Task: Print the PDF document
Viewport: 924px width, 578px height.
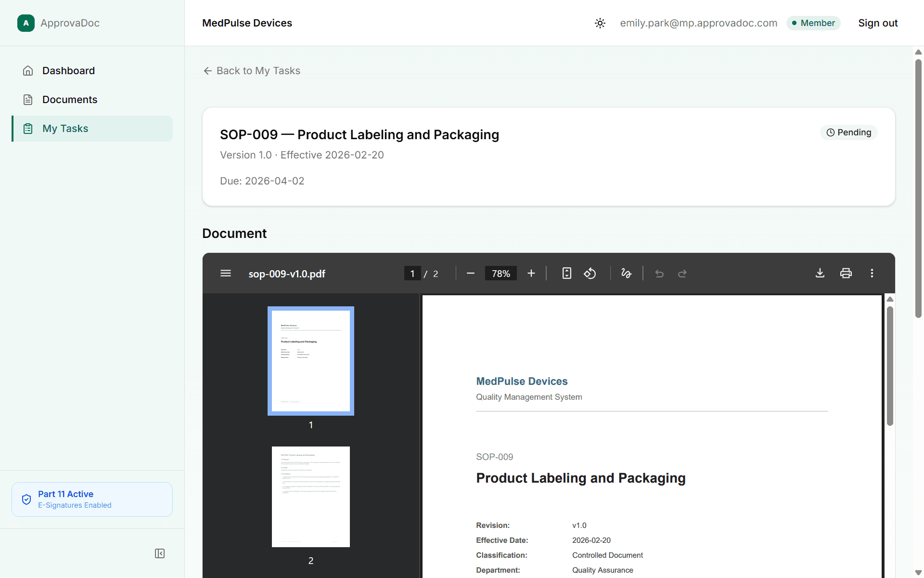Action: pos(846,274)
